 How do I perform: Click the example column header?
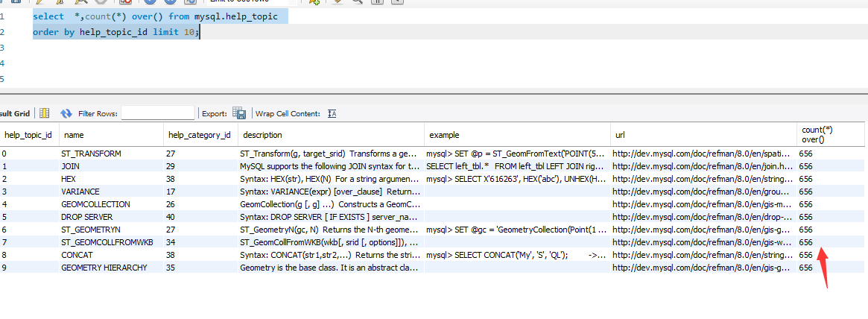pos(517,135)
